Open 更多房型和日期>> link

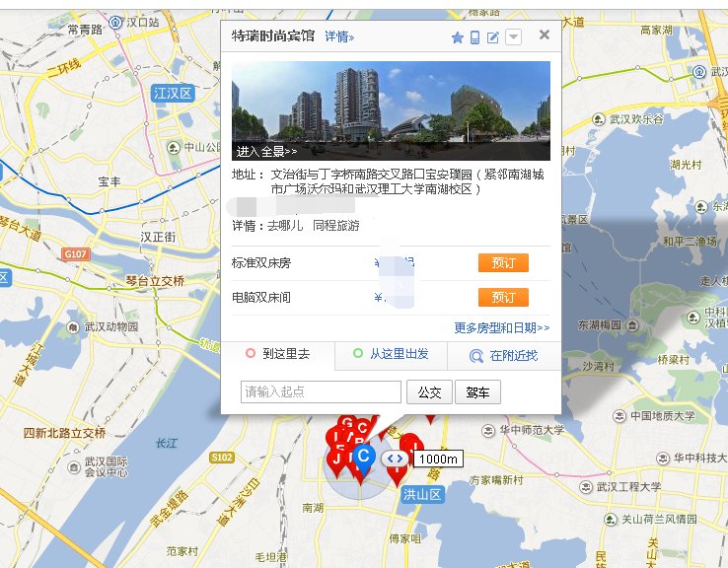pos(501,328)
